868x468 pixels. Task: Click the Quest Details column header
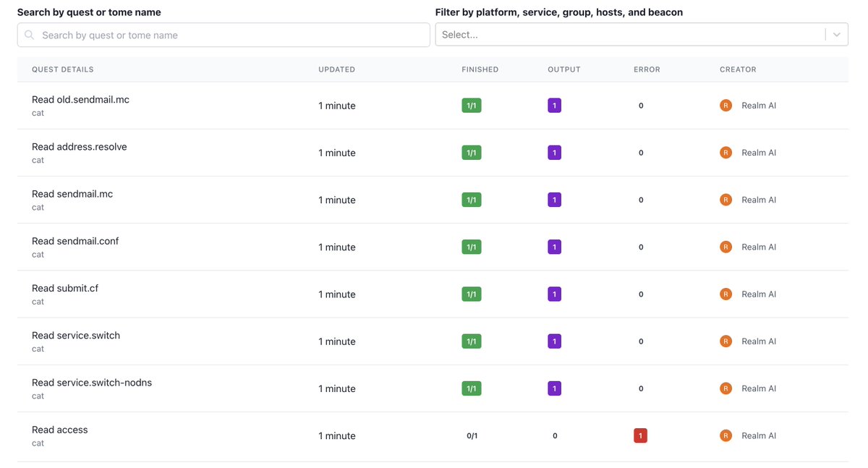(62, 69)
